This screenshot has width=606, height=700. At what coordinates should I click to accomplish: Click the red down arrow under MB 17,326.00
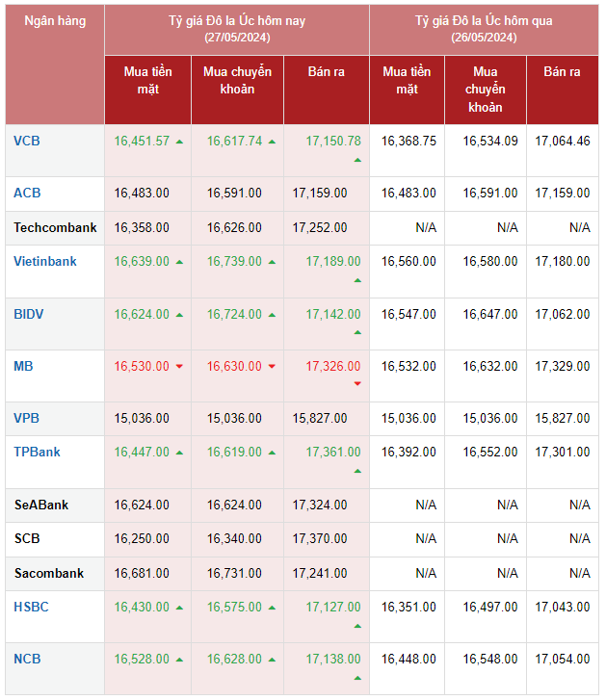[357, 384]
